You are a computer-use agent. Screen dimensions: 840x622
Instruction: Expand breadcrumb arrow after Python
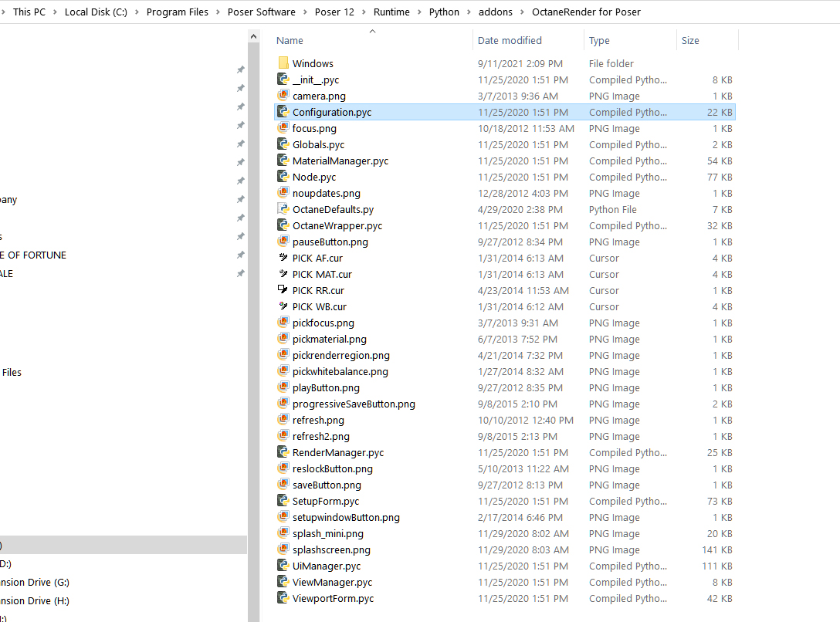tap(469, 12)
